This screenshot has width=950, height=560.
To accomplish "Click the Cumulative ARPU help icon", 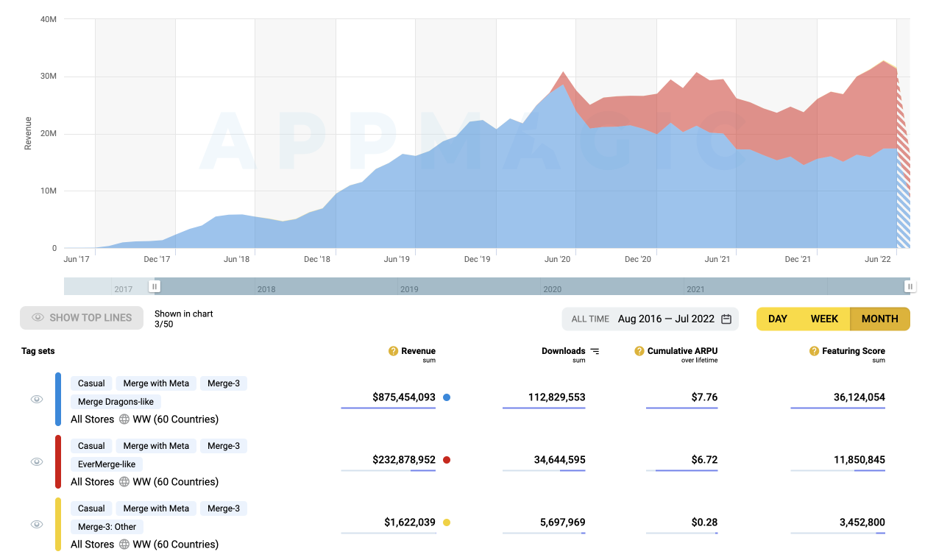I will [639, 351].
